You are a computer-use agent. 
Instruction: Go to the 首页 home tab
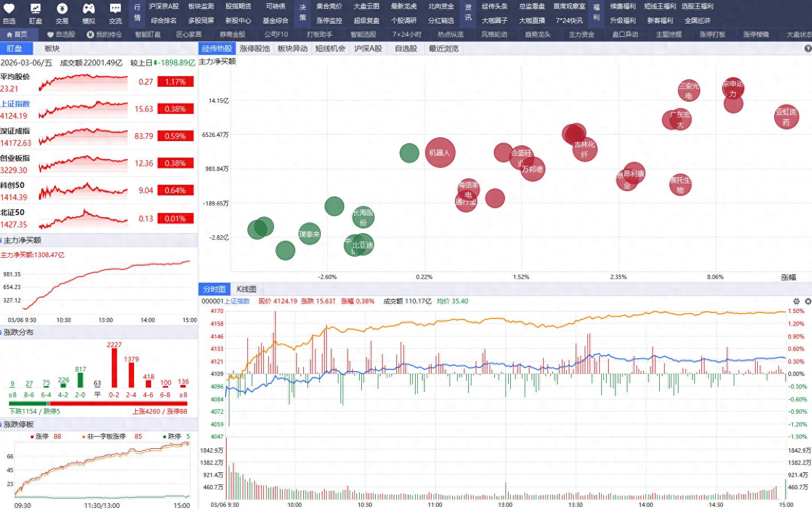[17, 34]
